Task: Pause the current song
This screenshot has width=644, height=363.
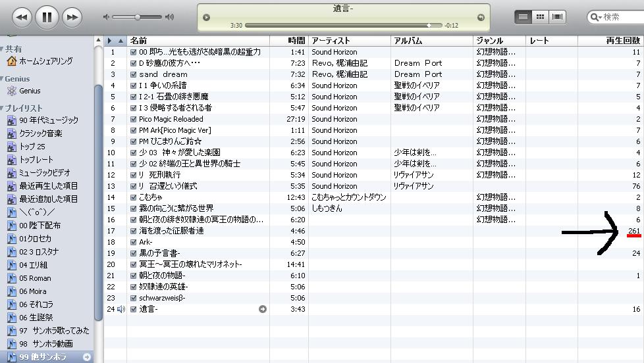Action: click(x=47, y=17)
